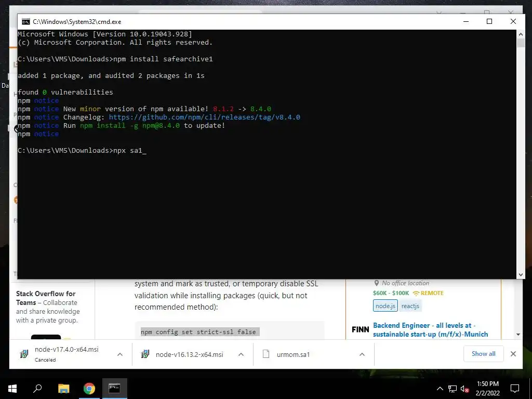Switch to Chrome in the taskbar
This screenshot has height=399, width=532.
coord(89,389)
